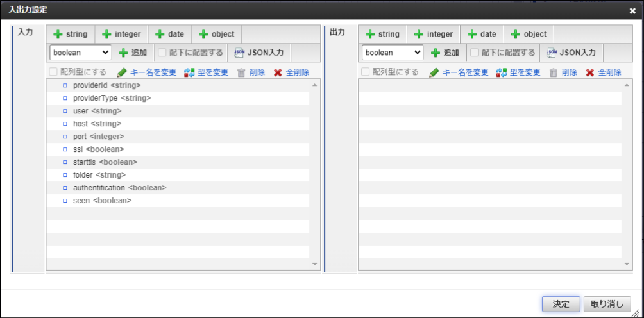Select the host <string> row
Image resolution: width=644 pixels, height=318 pixels.
click(x=178, y=124)
